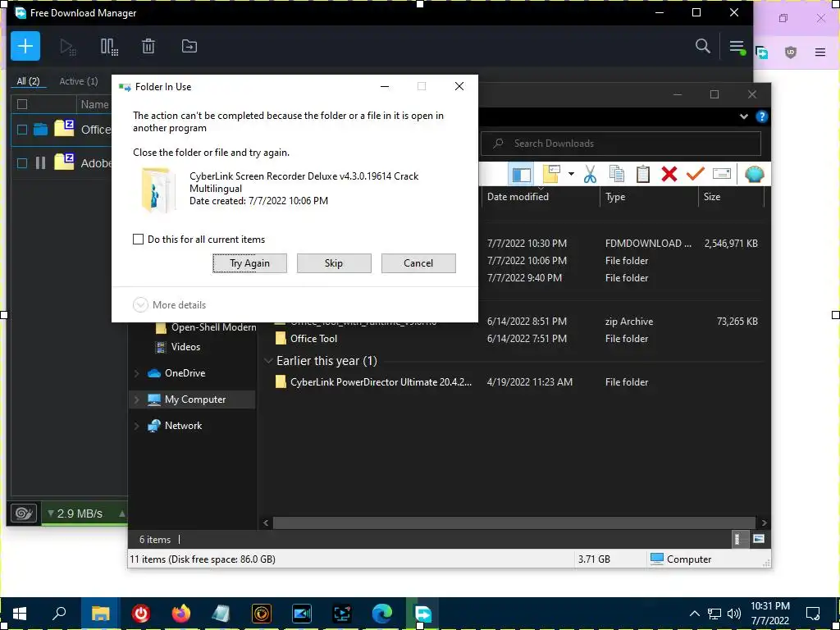Expand the OneDrive tree node
This screenshot has height=630, width=840.
[x=137, y=373]
